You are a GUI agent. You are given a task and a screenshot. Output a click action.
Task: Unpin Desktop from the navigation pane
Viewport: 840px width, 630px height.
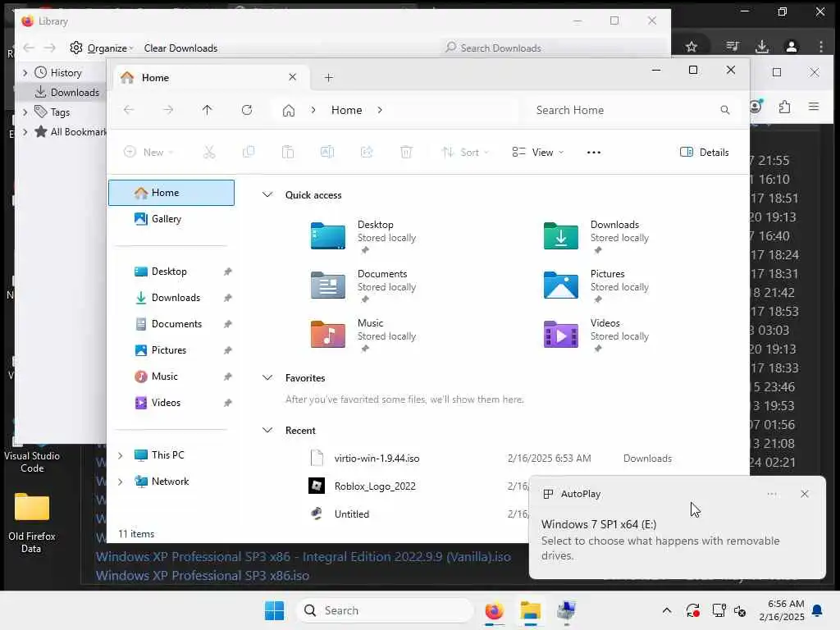228,272
